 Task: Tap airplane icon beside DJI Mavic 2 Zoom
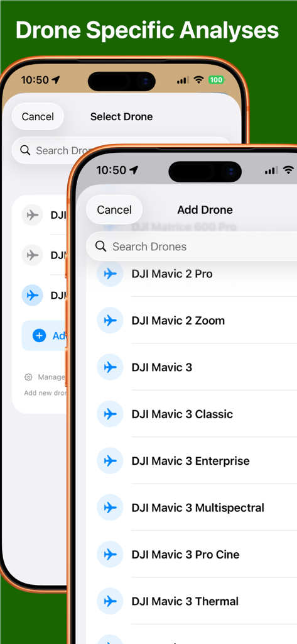[110, 320]
